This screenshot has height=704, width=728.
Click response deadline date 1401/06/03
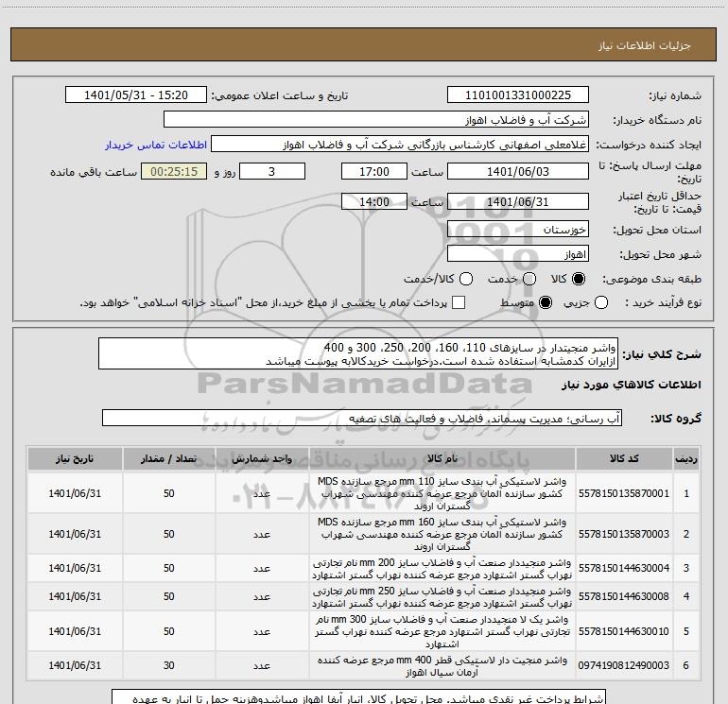point(518,171)
